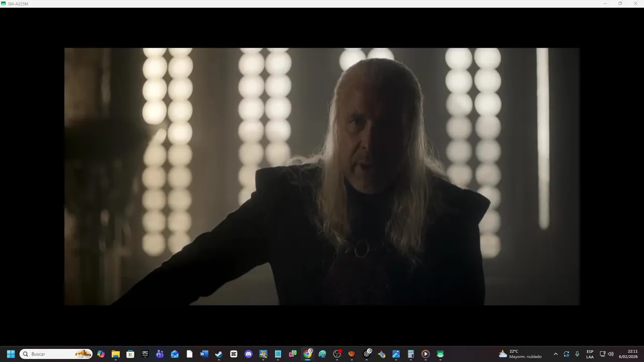
Task: Open volume control speaker icon
Action: point(611,354)
